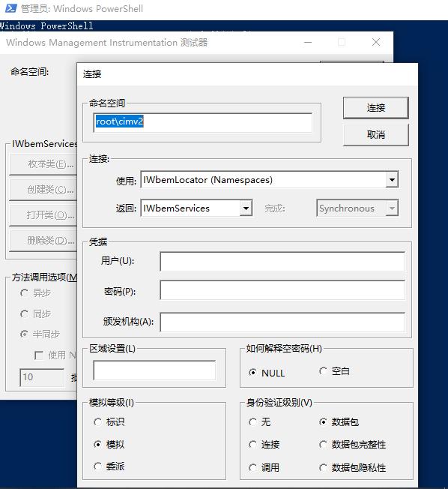Click the PowerShell icon in title bar

pos(11,8)
